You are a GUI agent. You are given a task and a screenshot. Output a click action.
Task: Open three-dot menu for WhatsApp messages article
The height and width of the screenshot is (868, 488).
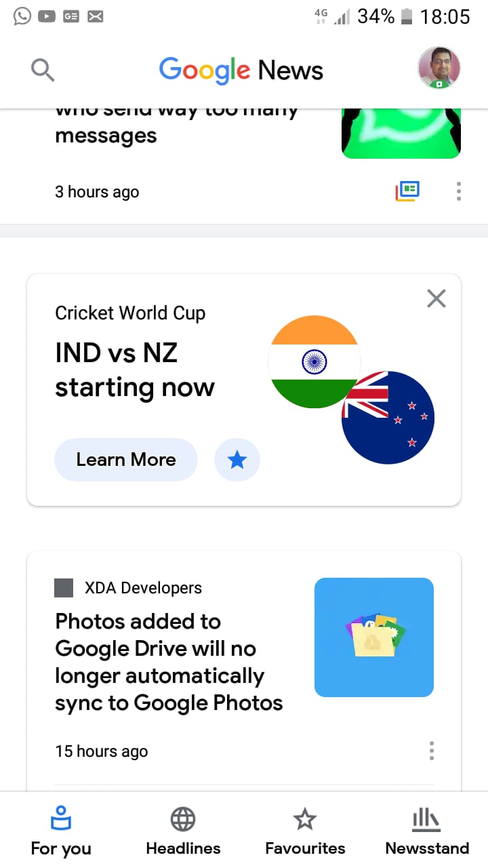click(459, 191)
